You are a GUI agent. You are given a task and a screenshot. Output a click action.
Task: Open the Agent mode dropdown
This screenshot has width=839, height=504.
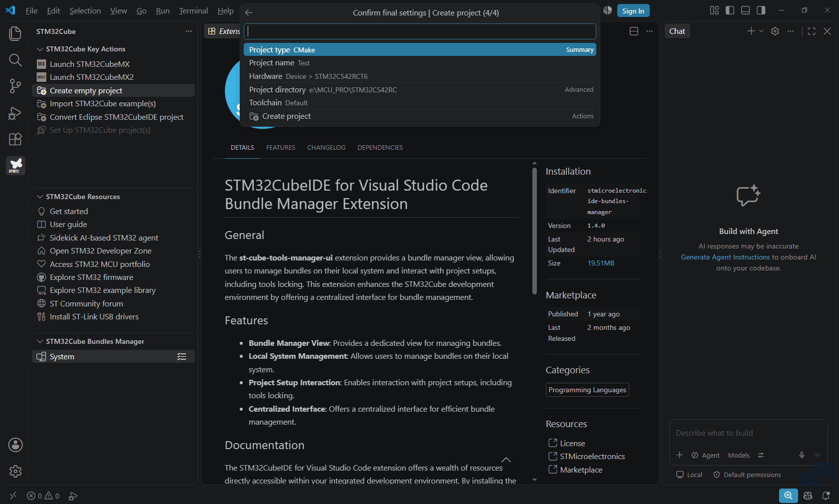point(705,455)
